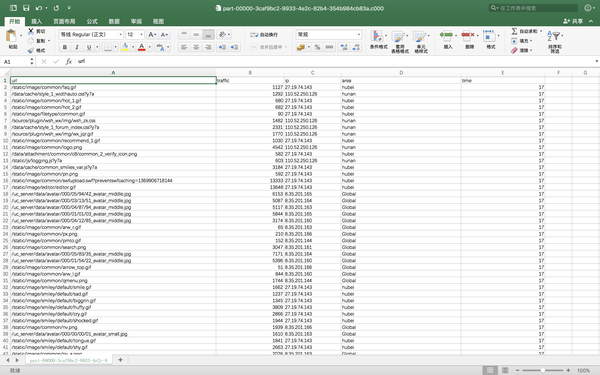Click the Format Painter brush icon
600x375 pixels.
tap(31, 51)
